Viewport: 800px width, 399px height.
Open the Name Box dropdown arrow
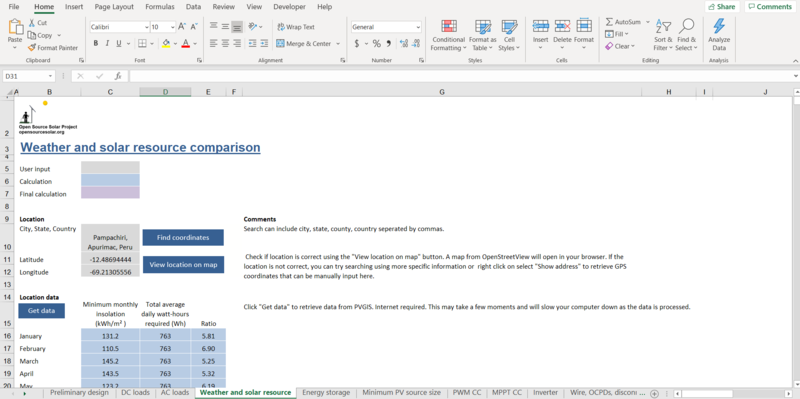click(x=51, y=76)
